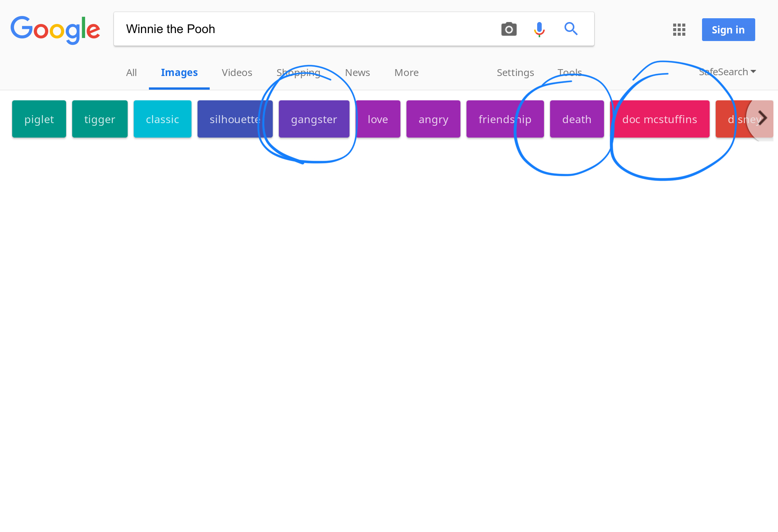This screenshot has height=532, width=778.
Task: Choose the angry suggestion chip
Action: [433, 119]
